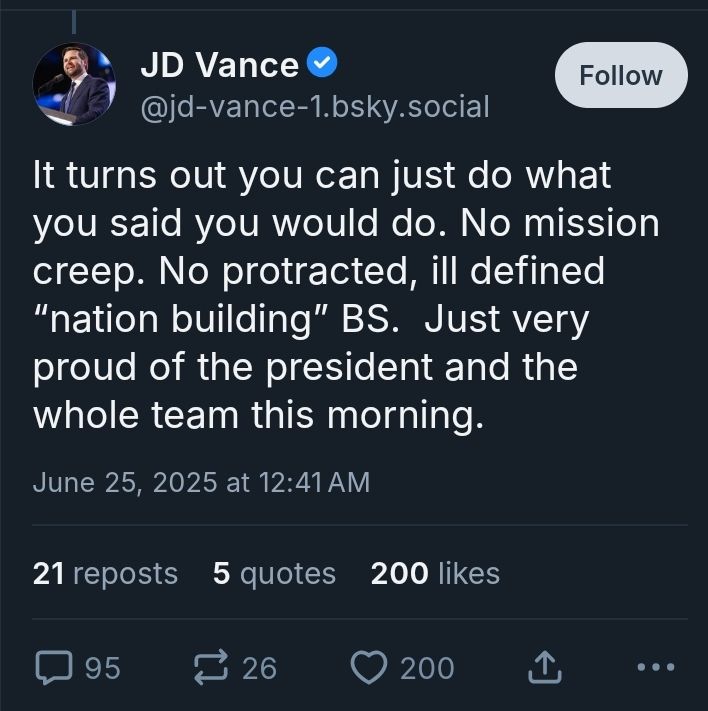Like the post with the heart icon
Screen dimensions: 708x711
pos(369,667)
